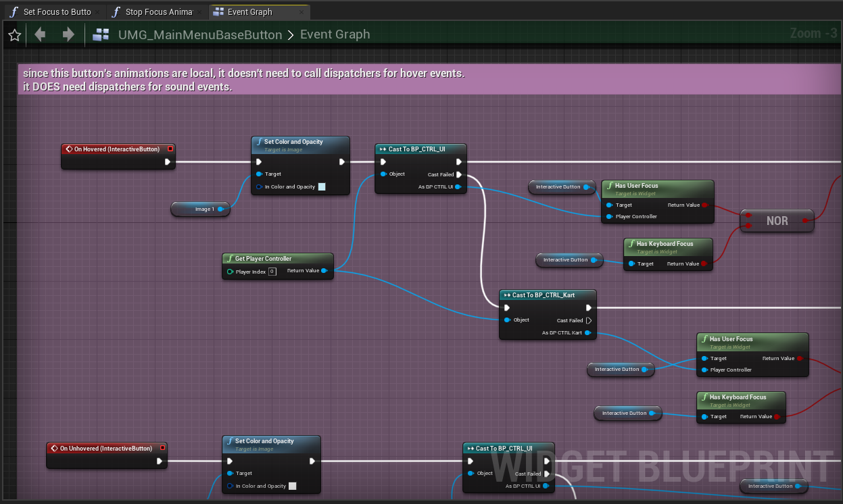Click the blueprint graph icon beside UMG_MainMenuBaseButton
The width and height of the screenshot is (843, 504).
coord(101,34)
